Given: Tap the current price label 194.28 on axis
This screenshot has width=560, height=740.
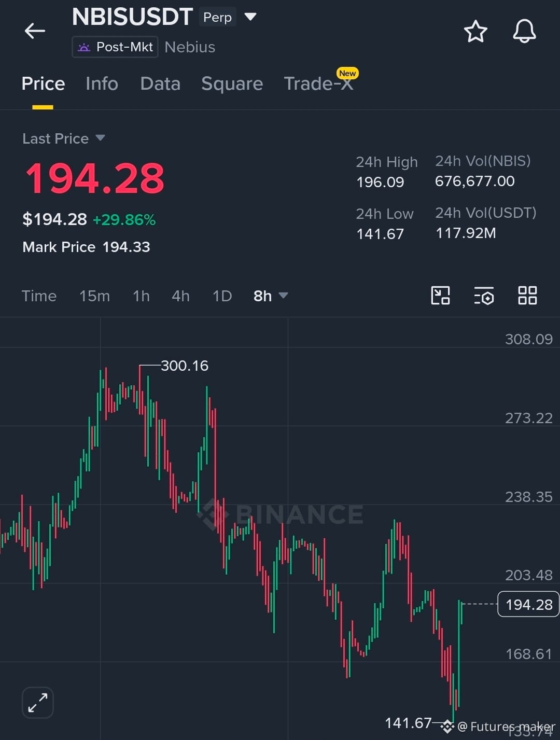Looking at the screenshot, I should click(528, 604).
